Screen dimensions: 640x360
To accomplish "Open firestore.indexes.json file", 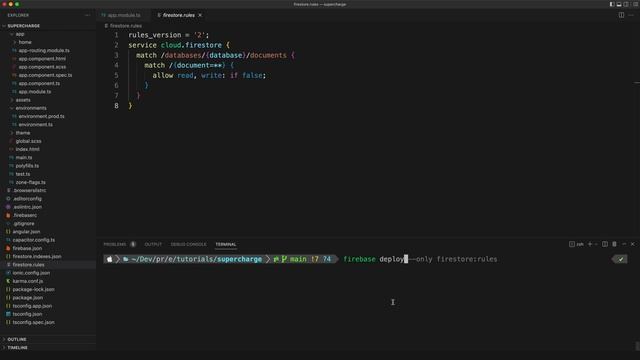I will 37,256.
